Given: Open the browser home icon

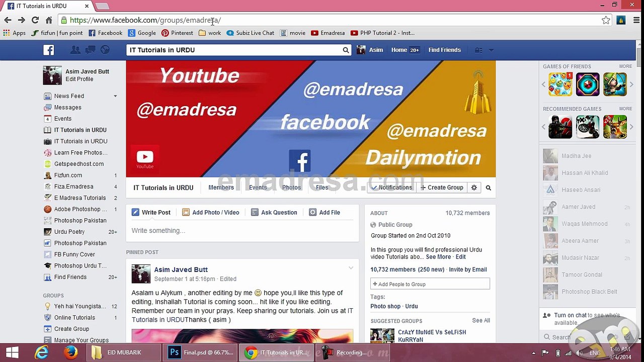Looking at the screenshot, I should click(x=49, y=20).
